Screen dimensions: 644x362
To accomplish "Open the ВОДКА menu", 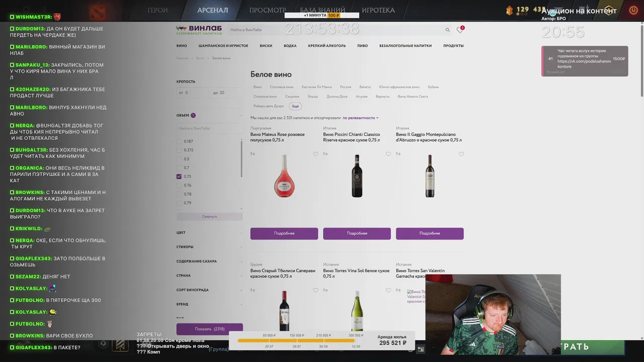I will point(290,46).
